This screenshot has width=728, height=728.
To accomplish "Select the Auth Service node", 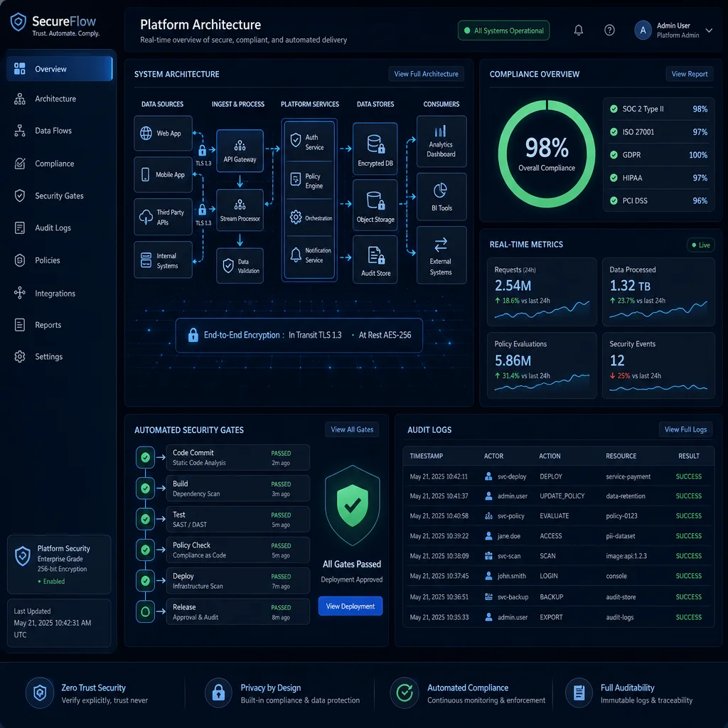I will [309, 141].
